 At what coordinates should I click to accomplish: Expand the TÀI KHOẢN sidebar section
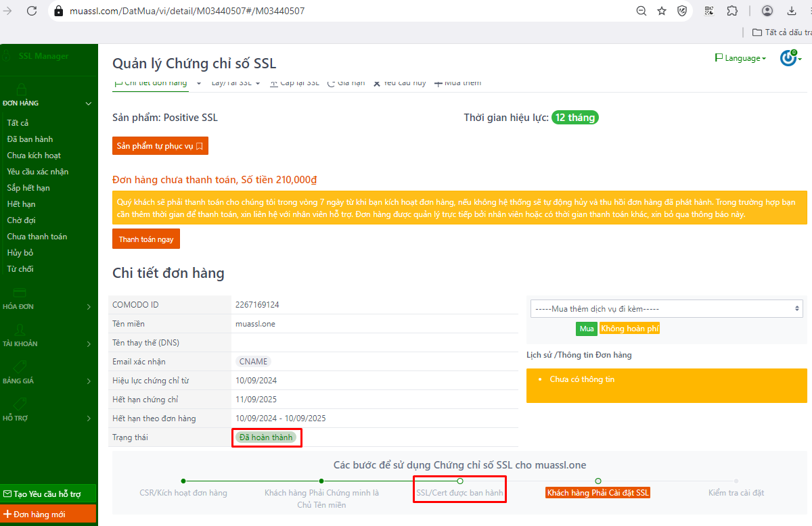[47, 343]
